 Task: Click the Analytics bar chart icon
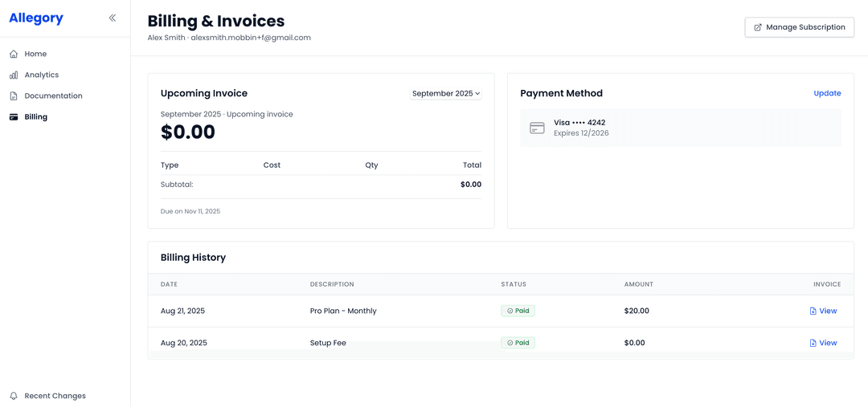coord(14,75)
